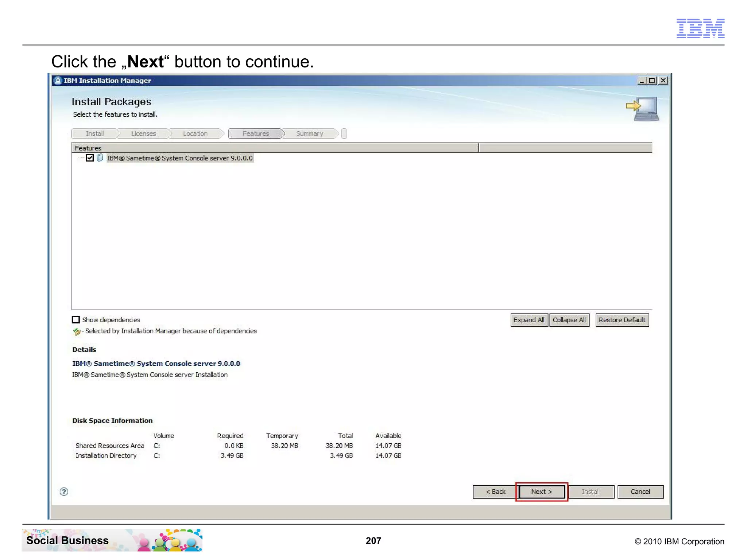Maximize the IBM Installation Manager window
This screenshot has height=560, width=747.
coord(652,80)
